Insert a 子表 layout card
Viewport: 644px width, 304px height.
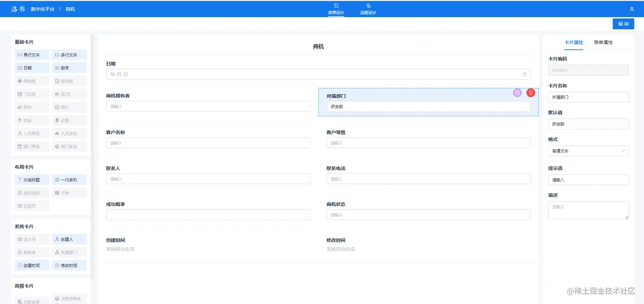pyautogui.click(x=69, y=193)
